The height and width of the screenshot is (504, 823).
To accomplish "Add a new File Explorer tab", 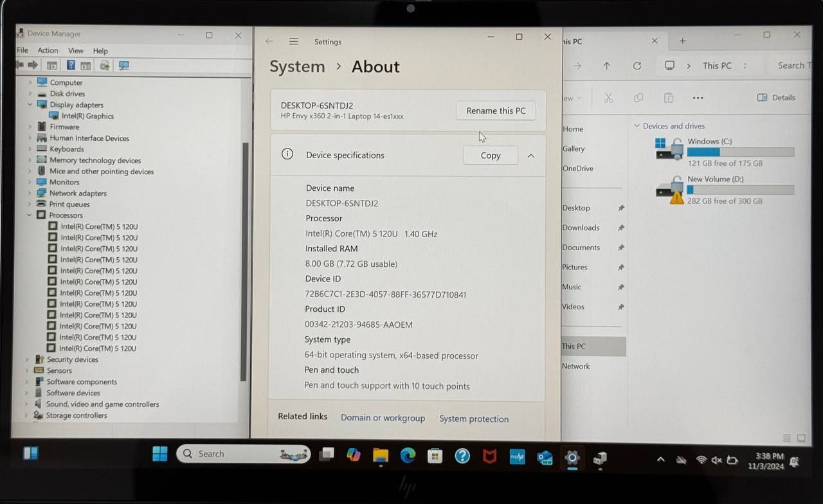I will point(683,41).
